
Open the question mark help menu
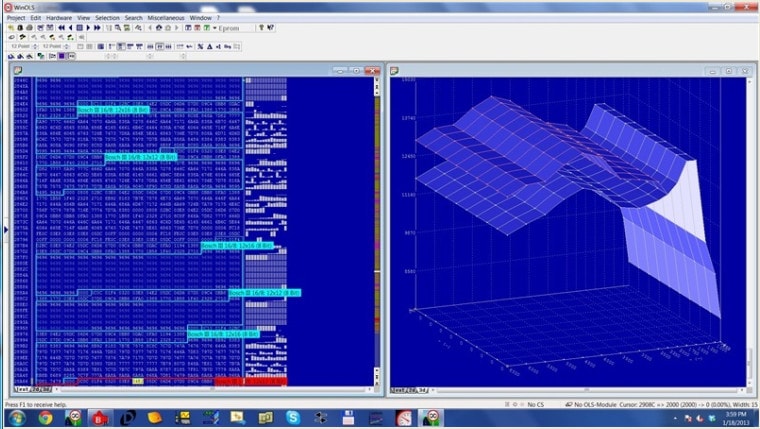click(x=218, y=18)
